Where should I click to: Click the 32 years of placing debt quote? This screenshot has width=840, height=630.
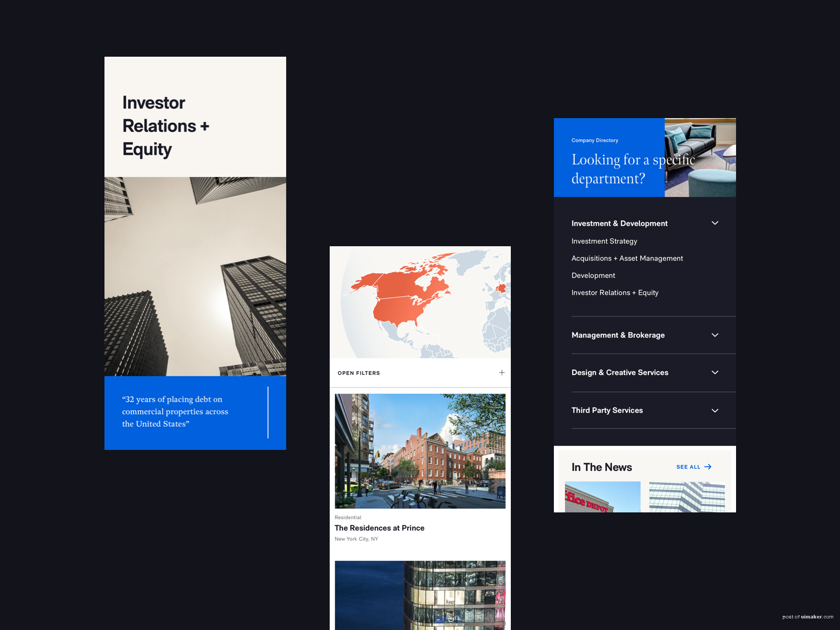pos(175,412)
